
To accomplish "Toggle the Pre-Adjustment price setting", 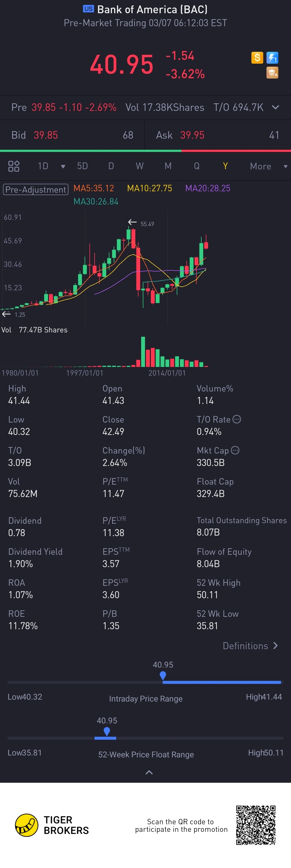I will [36, 189].
